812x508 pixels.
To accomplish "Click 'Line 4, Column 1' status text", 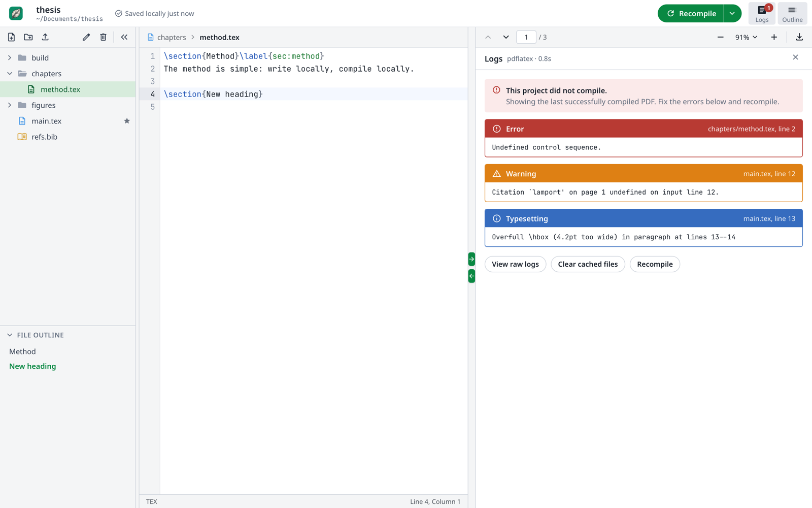I will point(435,501).
